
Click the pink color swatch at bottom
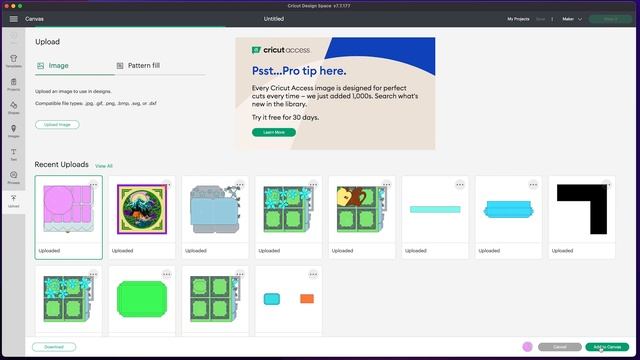coord(527,347)
